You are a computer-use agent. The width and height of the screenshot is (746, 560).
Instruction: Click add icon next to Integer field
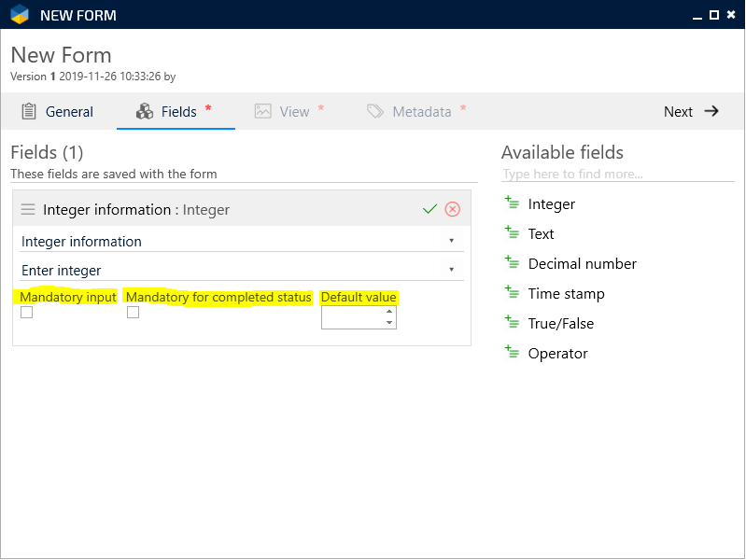click(512, 203)
